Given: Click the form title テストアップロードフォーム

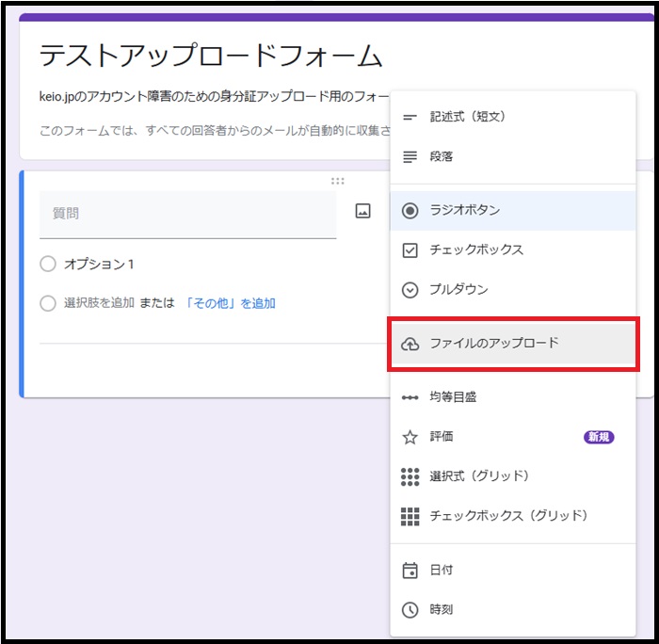Looking at the screenshot, I should [x=211, y=56].
